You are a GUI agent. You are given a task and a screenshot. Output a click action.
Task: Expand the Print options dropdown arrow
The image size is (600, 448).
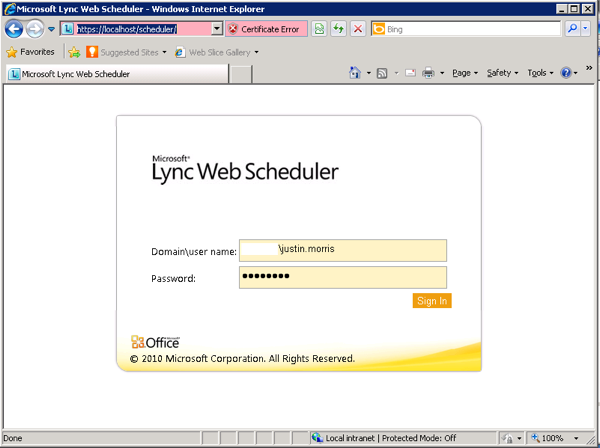442,73
